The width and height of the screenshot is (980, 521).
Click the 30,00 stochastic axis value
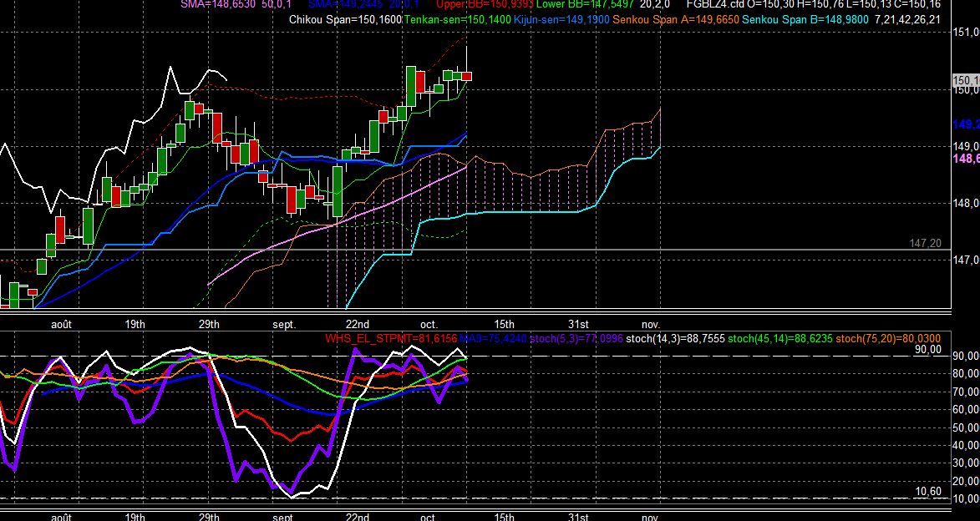pyautogui.click(x=967, y=463)
